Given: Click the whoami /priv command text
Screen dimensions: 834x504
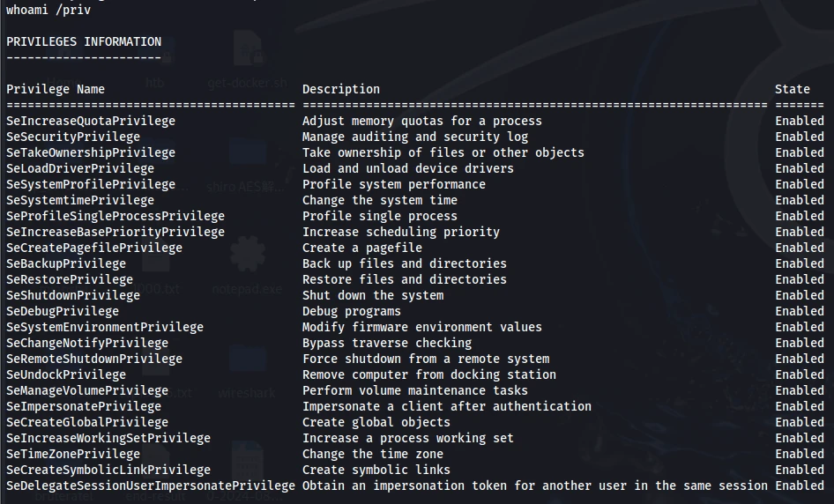Looking at the screenshot, I should click(x=48, y=10).
